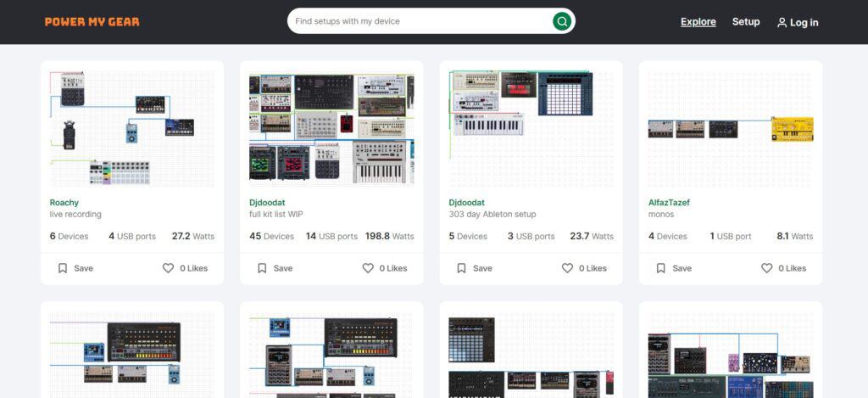Click the 'full kit list WIP' setup title
Viewport: 868px width, 398px height.
click(x=276, y=215)
